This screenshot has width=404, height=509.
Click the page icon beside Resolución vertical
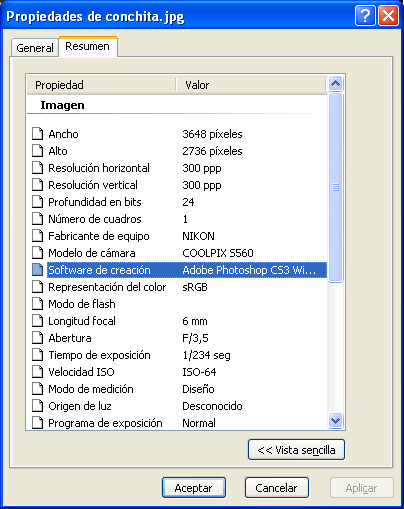(x=38, y=185)
